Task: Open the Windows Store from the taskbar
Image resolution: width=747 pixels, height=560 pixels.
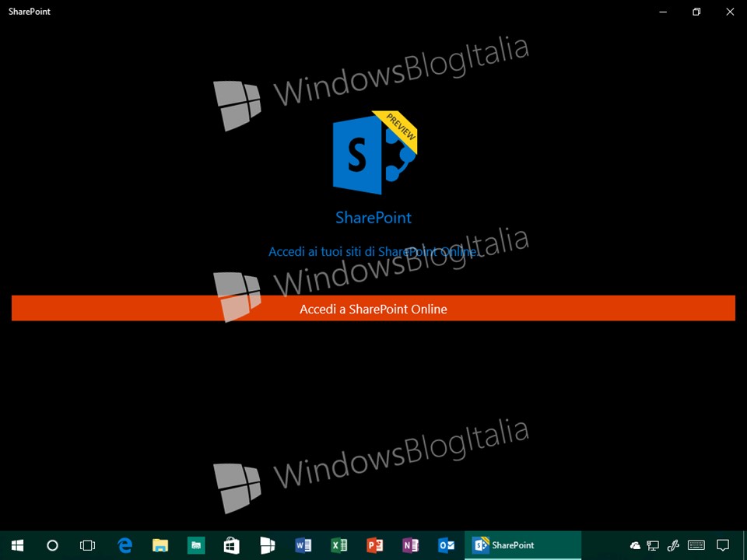Action: tap(232, 545)
